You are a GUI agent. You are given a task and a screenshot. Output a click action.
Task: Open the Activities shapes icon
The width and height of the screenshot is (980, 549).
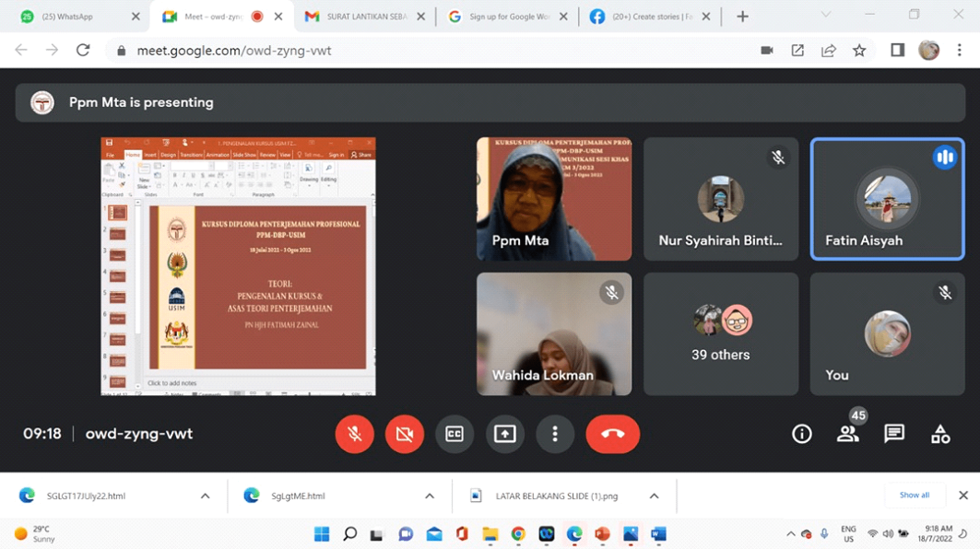click(940, 434)
